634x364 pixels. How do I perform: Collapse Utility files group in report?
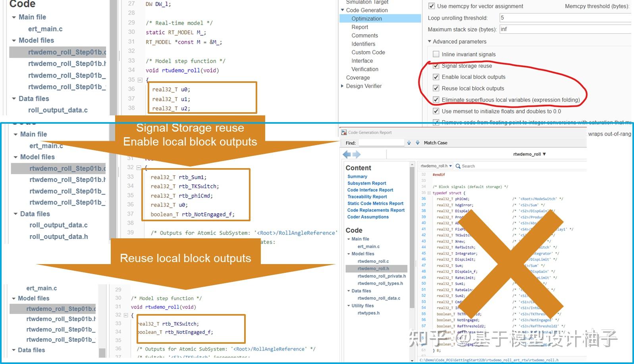pyautogui.click(x=349, y=306)
